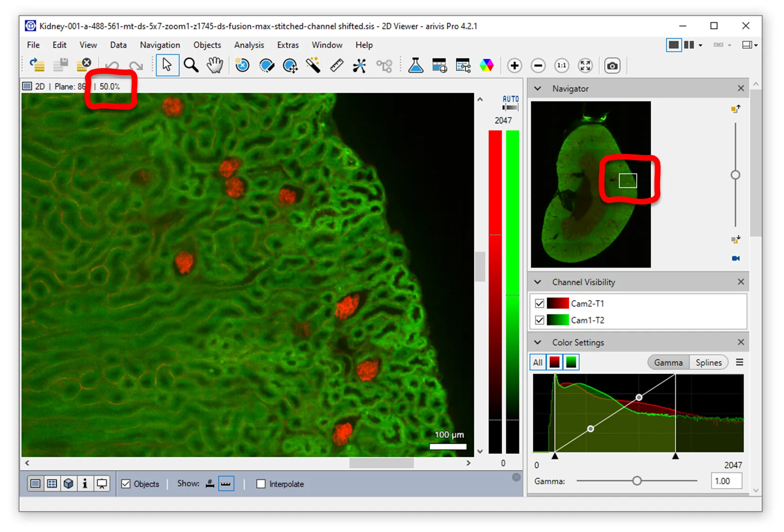Disable the Cam1-T2 green channel

coord(539,320)
